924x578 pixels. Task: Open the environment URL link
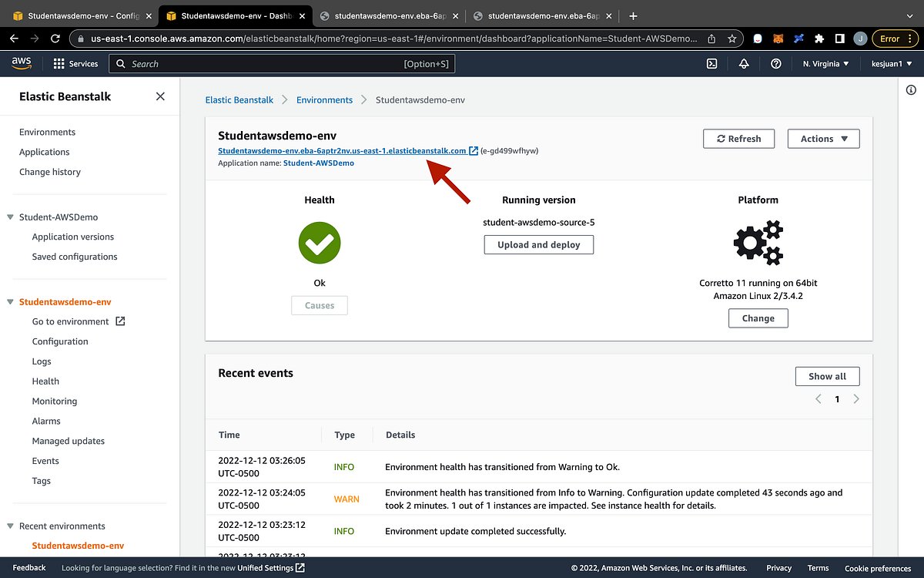click(341, 150)
